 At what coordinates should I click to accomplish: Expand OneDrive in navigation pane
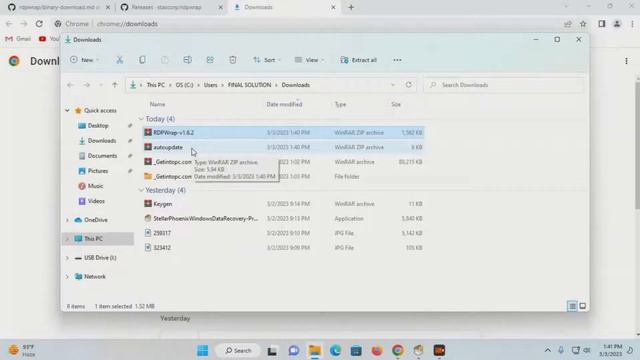coord(67,220)
